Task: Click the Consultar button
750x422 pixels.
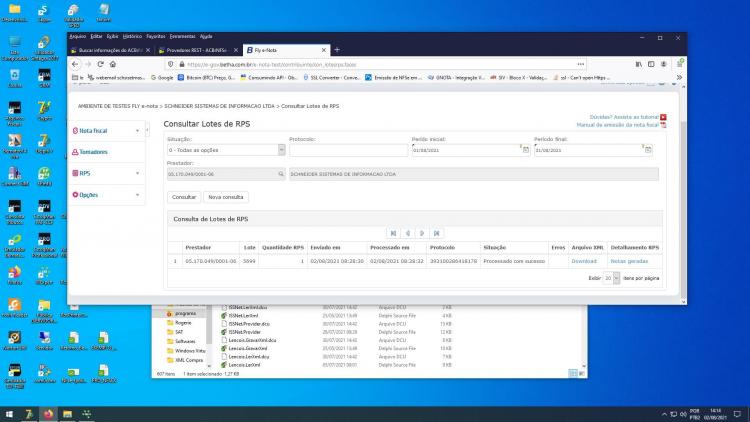Action: tap(184, 197)
